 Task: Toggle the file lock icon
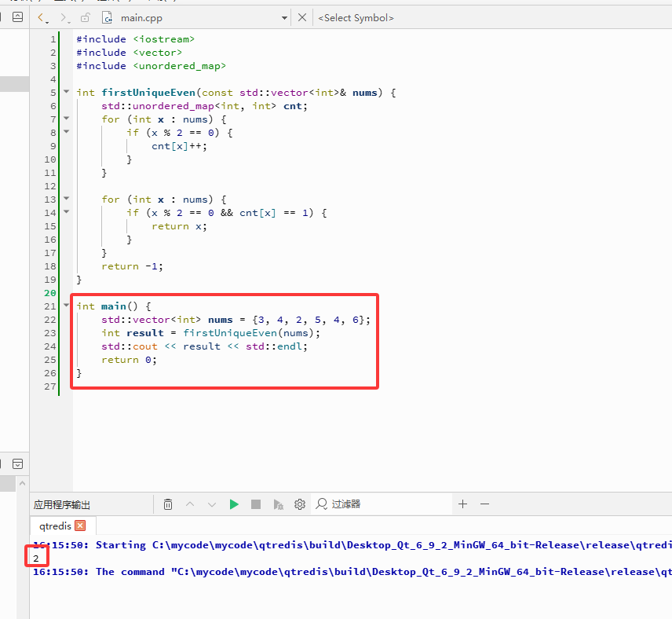click(86, 18)
